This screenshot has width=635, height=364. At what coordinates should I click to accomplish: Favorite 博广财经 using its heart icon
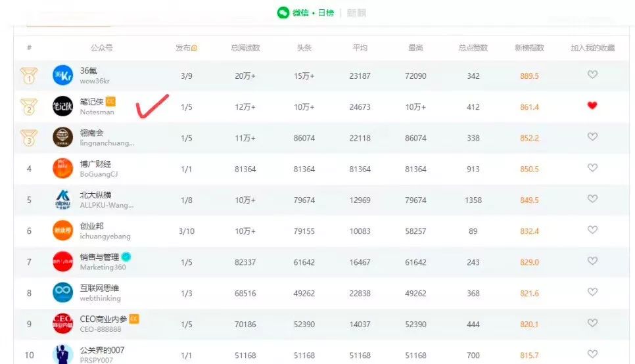click(x=592, y=168)
